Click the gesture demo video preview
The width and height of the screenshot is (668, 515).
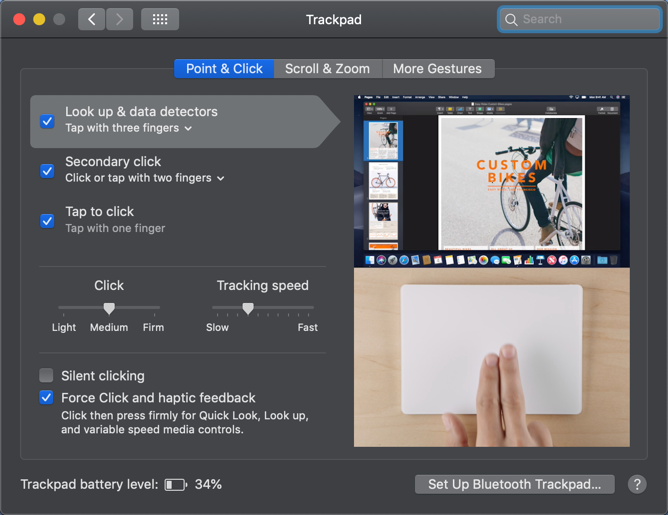[x=491, y=270]
